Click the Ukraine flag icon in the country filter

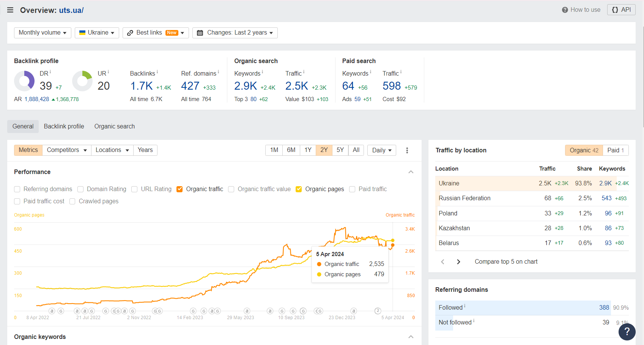[x=82, y=33]
